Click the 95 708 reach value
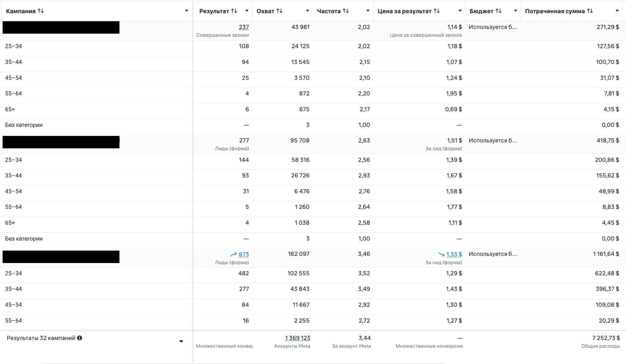Viewport: 626px width, 364px height. click(x=300, y=140)
